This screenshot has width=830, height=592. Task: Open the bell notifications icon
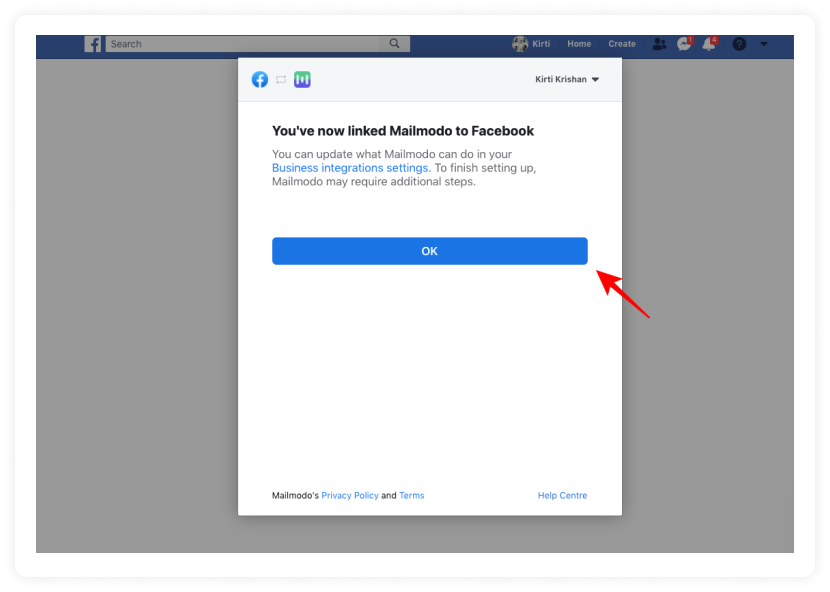[709, 43]
